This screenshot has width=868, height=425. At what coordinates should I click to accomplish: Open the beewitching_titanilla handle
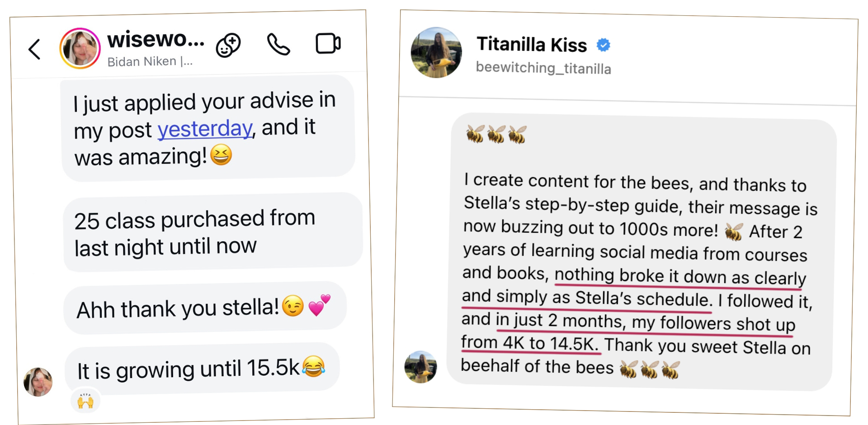click(x=543, y=68)
